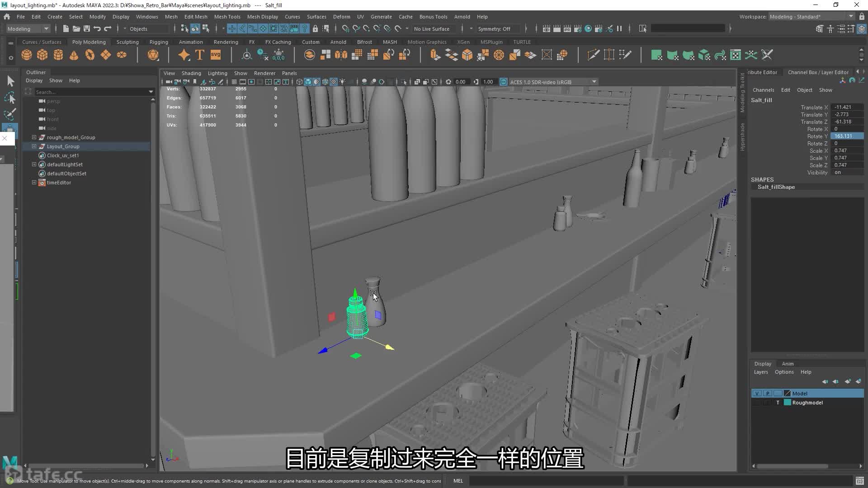Expand defaultLightSet in Outliner
Viewport: 868px width, 488px height.
34,164
